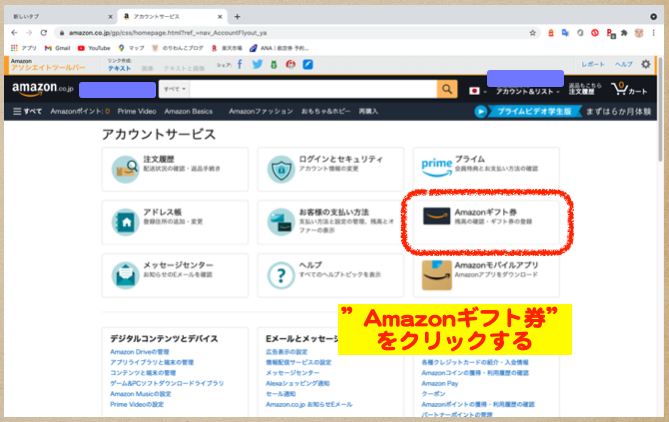Screen dimensions: 669x422
Task: Click the address bar URL
Action: (168, 33)
